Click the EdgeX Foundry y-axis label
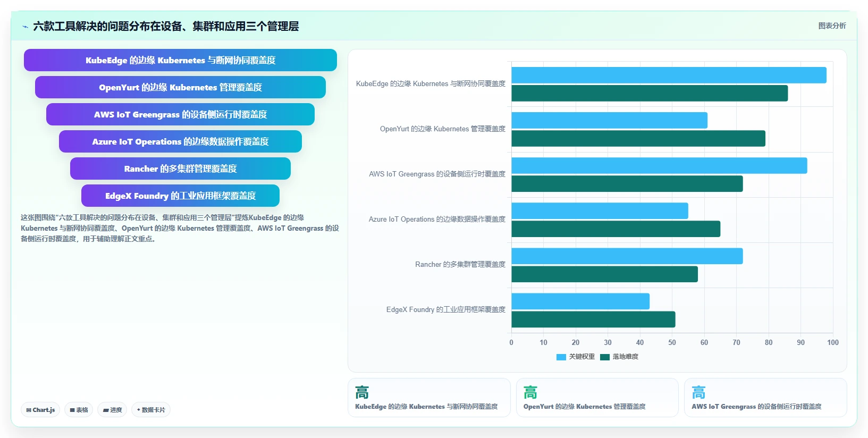 [446, 310]
